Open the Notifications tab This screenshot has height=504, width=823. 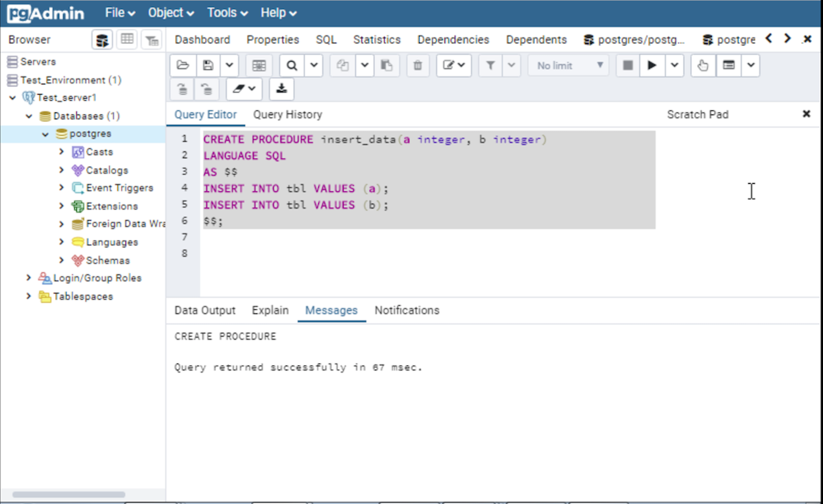(407, 311)
